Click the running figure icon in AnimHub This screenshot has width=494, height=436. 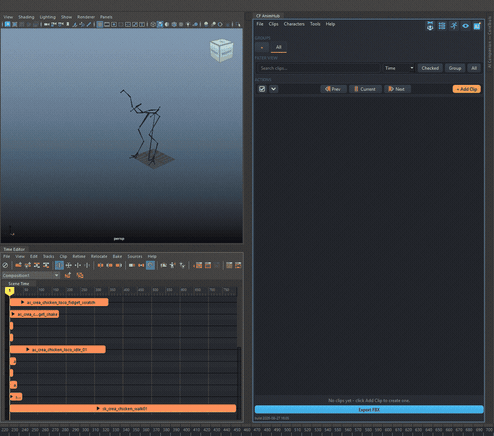pos(454,26)
